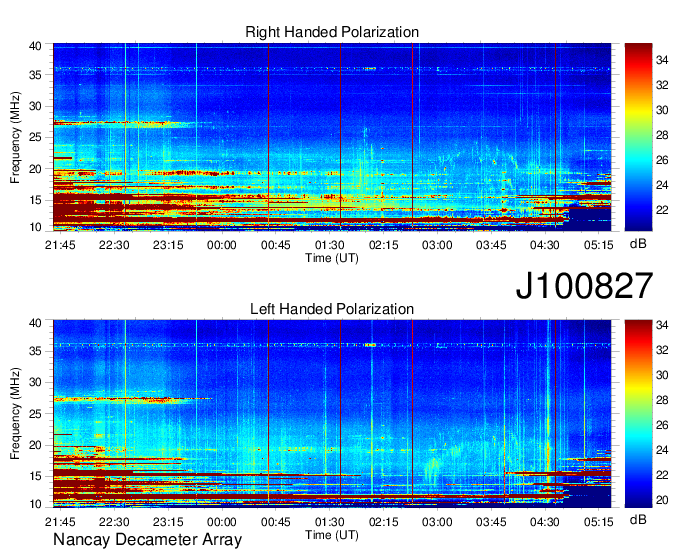Click the 15 MHz tick of Right Handed plot
The image size is (680, 552).
[x=35, y=200]
